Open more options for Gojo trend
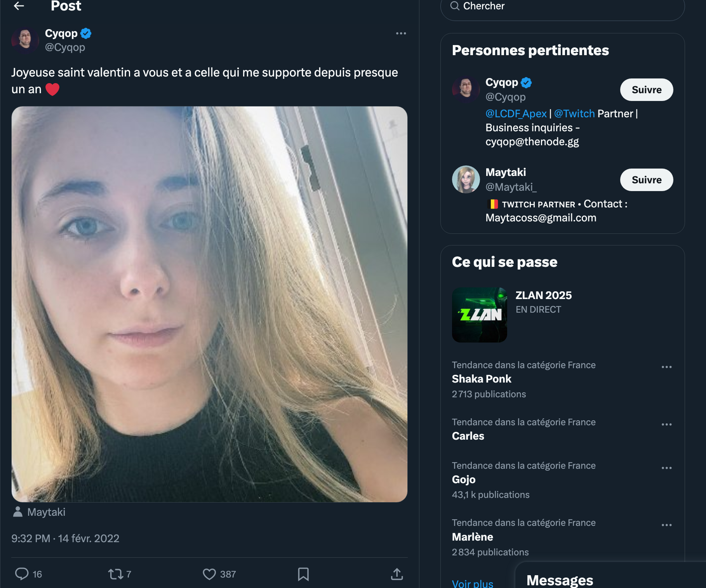Image resolution: width=706 pixels, height=588 pixels. click(x=666, y=468)
